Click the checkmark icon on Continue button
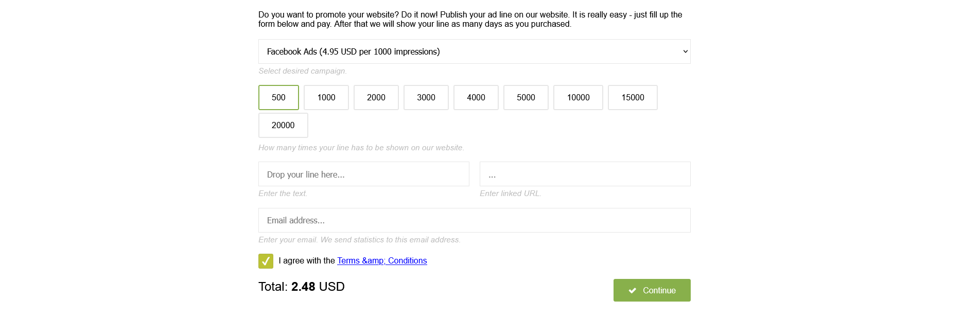Viewport: 980px width, 317px height. point(633,291)
